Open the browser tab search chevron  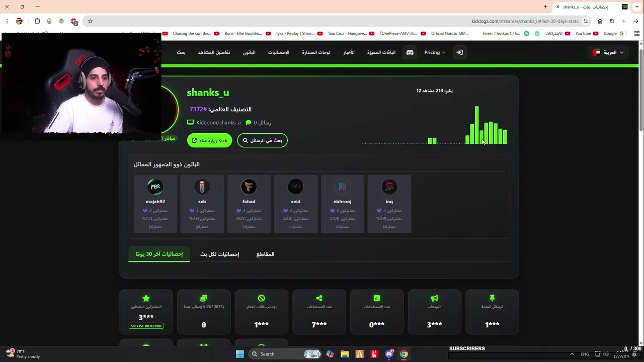(636, 7)
